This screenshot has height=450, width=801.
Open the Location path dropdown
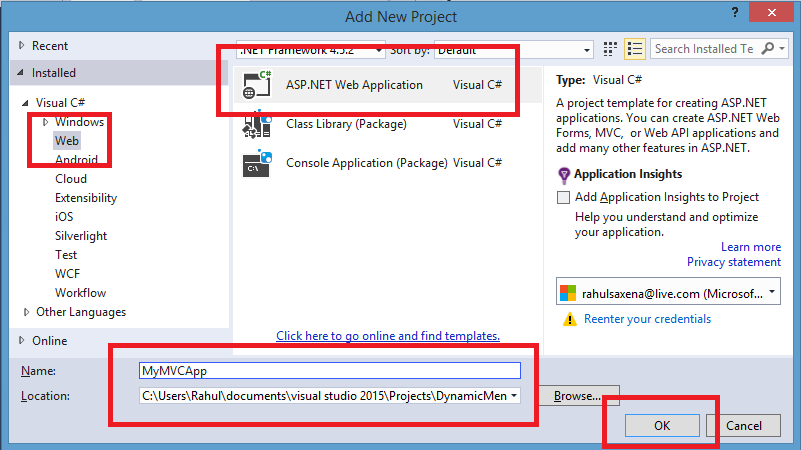tap(514, 396)
